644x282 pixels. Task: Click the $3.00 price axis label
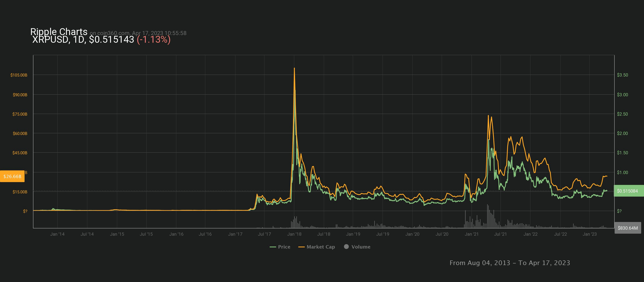[x=622, y=95]
